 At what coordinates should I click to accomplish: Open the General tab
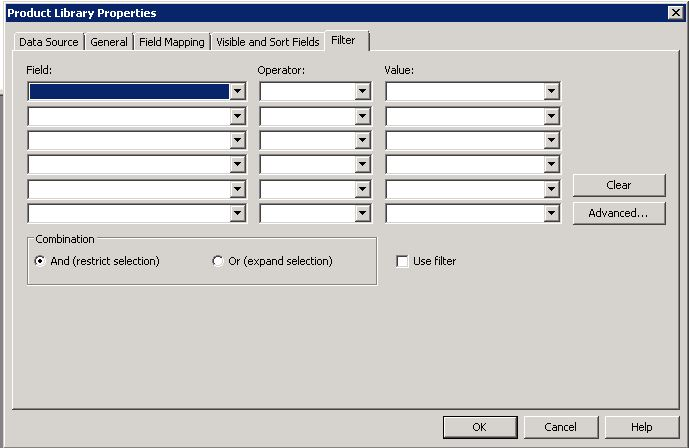(x=109, y=42)
